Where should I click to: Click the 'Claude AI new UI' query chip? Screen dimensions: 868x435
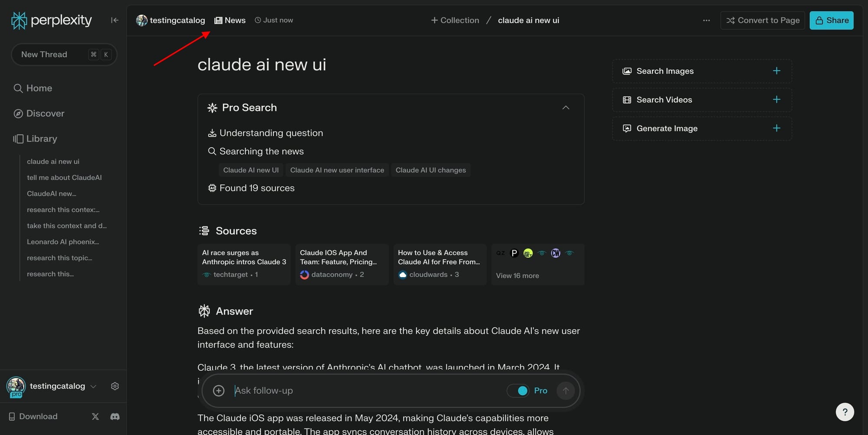click(x=251, y=170)
